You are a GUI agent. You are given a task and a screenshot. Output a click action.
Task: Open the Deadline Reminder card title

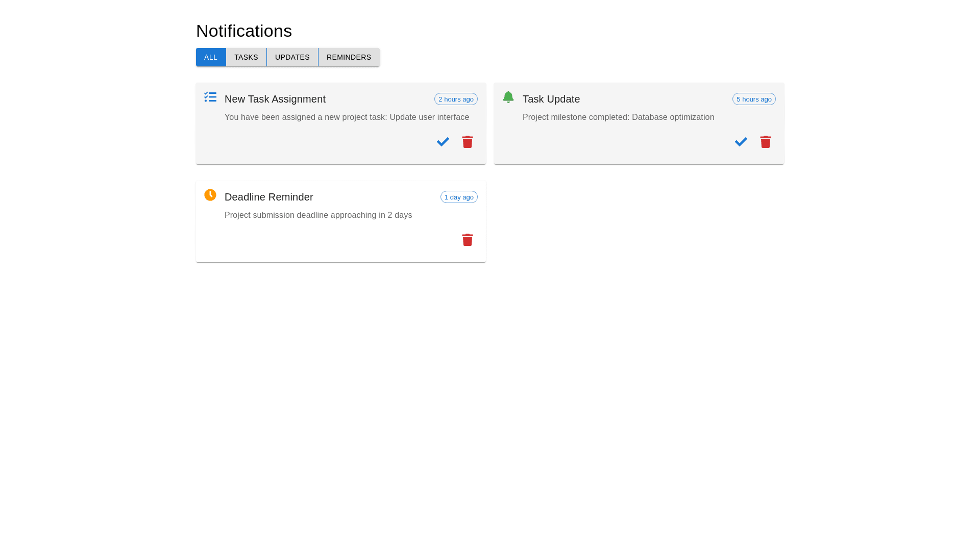coord(268,197)
